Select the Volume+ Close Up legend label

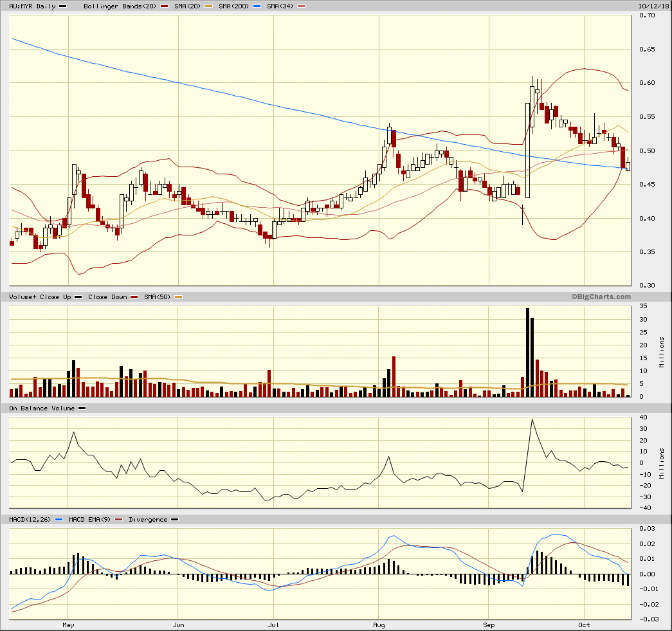click(x=40, y=297)
